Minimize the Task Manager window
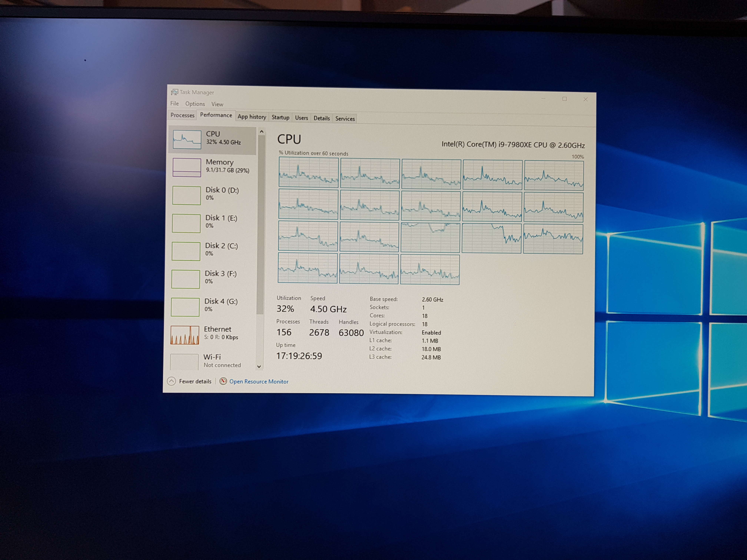 pos(543,99)
